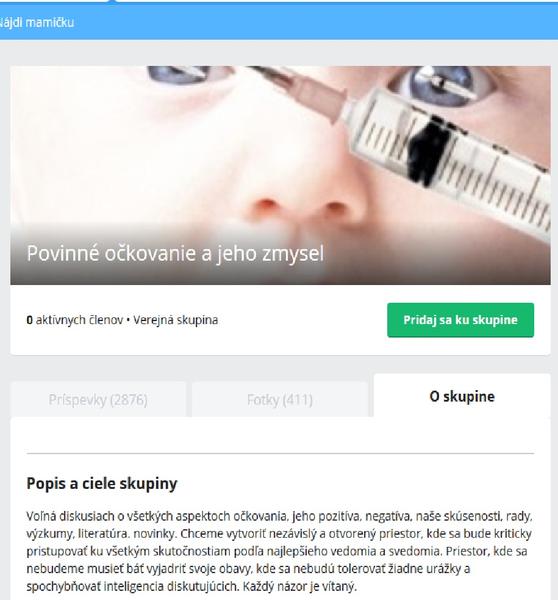Click the Verejná skupina label
This screenshot has height=600, width=558.
tap(176, 320)
